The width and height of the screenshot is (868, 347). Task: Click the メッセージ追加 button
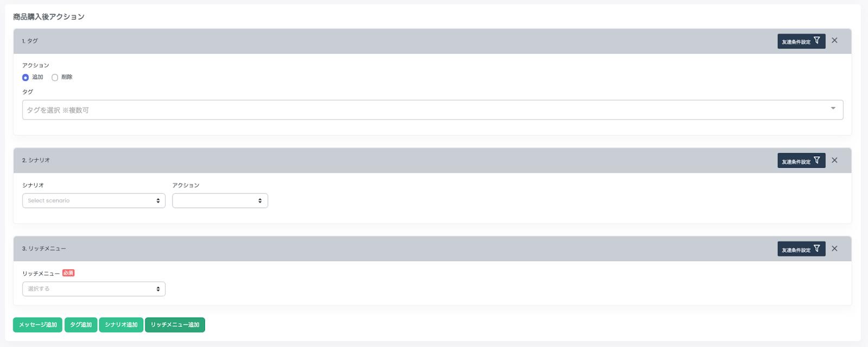pyautogui.click(x=37, y=325)
